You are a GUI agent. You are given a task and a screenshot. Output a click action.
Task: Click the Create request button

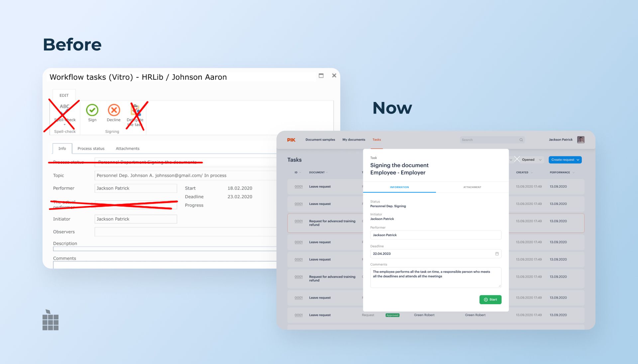click(566, 159)
